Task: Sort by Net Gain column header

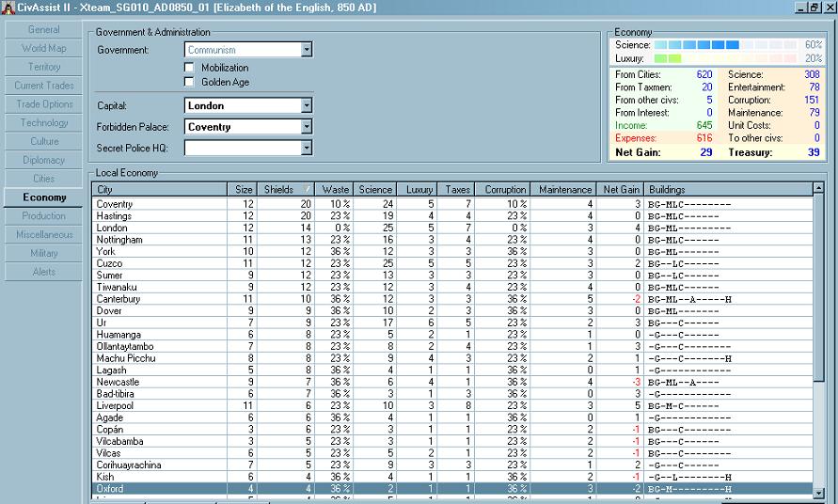Action: 620,189
